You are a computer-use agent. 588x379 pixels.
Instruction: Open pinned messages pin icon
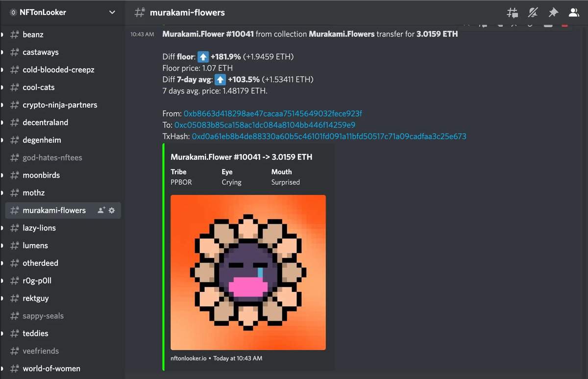pyautogui.click(x=553, y=13)
